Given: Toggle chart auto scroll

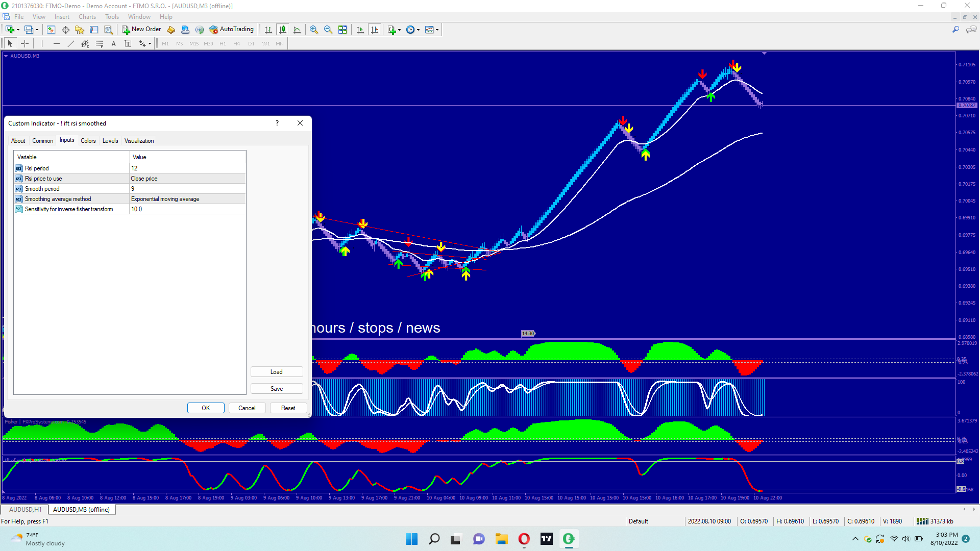Looking at the screenshot, I should (x=360, y=30).
